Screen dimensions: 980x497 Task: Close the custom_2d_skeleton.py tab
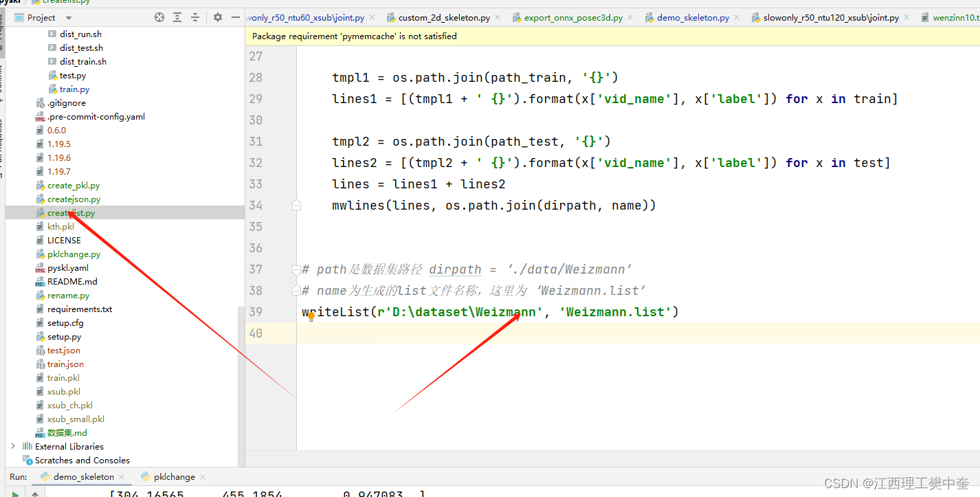tap(497, 18)
